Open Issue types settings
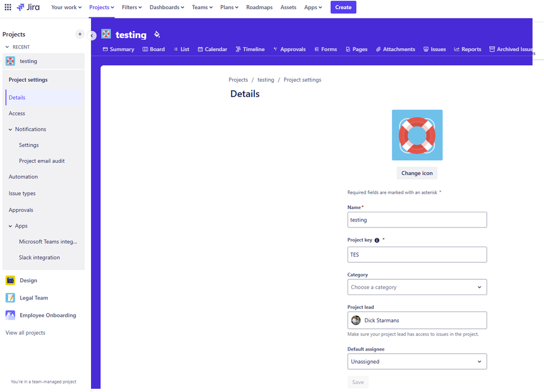The image size is (544, 392). (x=22, y=193)
